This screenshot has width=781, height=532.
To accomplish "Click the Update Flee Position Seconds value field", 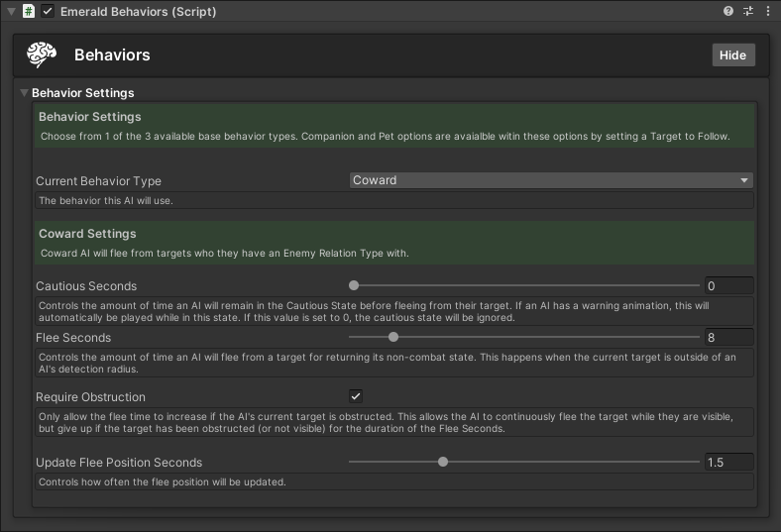I will pos(728,462).
